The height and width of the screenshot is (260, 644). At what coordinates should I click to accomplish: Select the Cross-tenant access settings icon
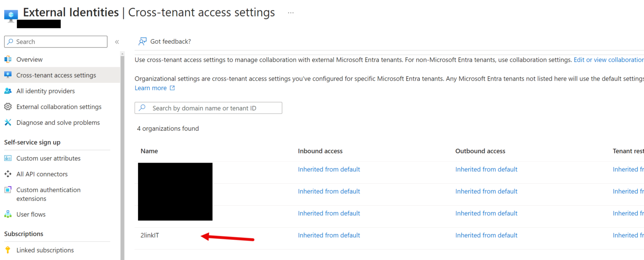(7, 75)
